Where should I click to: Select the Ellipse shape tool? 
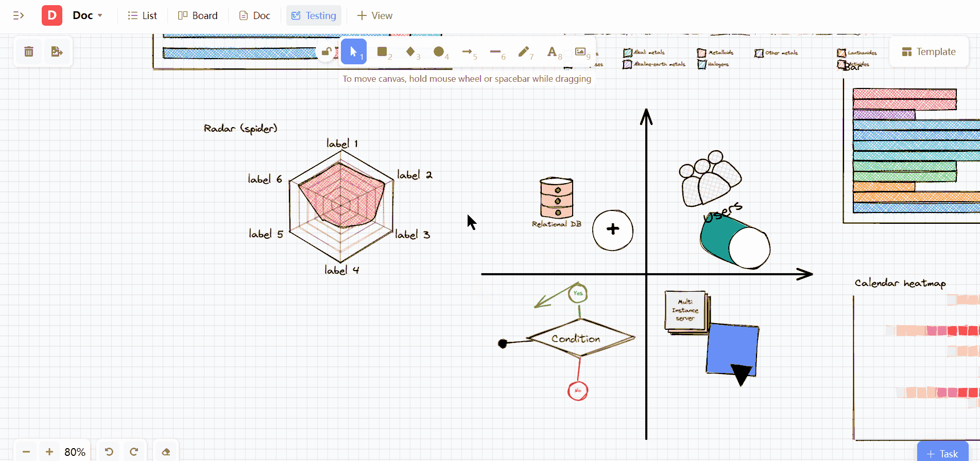tap(439, 51)
